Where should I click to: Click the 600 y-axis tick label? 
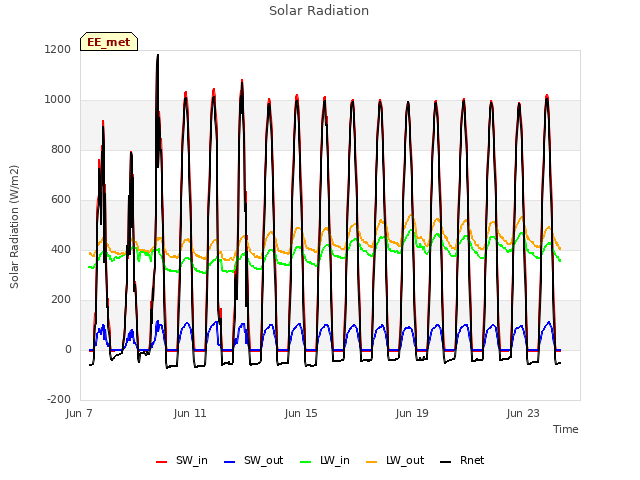pyautogui.click(x=61, y=200)
